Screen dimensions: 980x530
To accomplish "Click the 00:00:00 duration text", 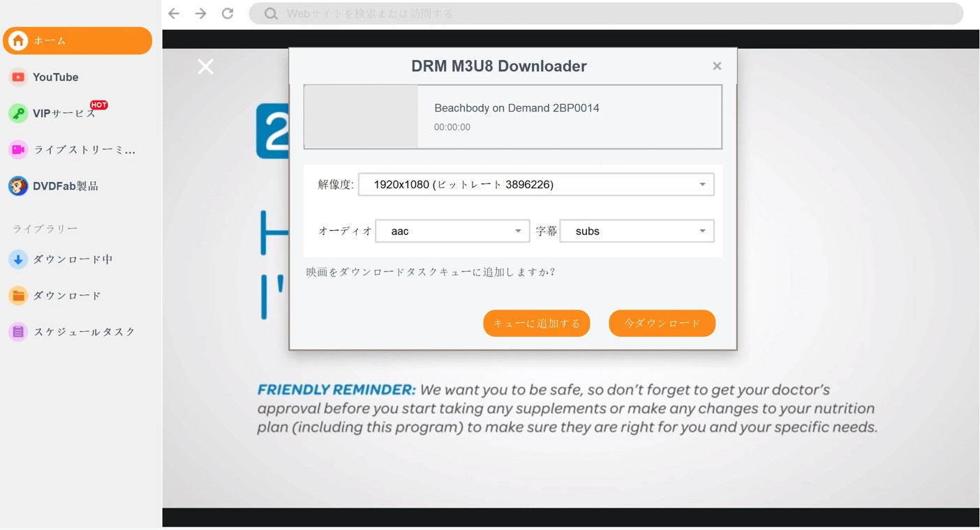I will (x=452, y=127).
